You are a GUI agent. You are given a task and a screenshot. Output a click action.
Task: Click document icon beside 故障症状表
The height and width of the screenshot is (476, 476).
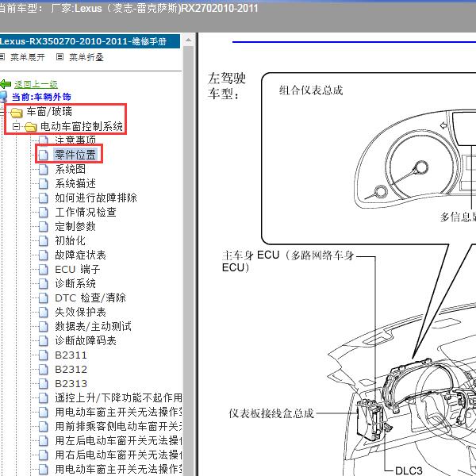(44, 255)
